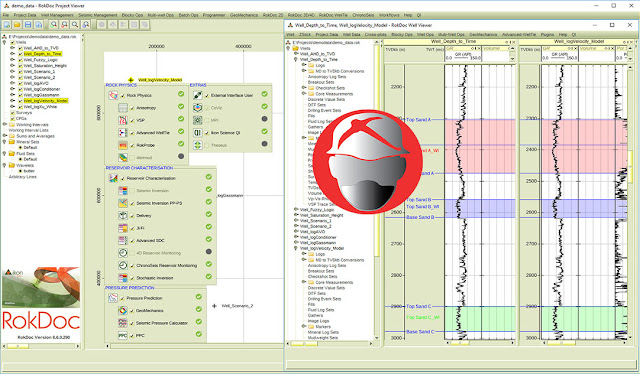This screenshot has width=640, height=374.
Task: Click the first magnifier zoom toolbar icon
Action: (x=53, y=24)
